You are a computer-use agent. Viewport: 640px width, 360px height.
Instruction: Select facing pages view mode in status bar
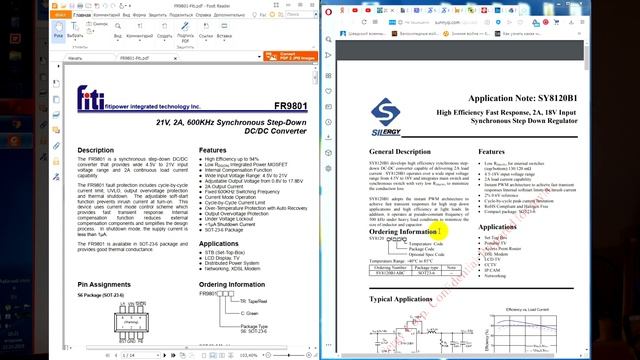222,356
